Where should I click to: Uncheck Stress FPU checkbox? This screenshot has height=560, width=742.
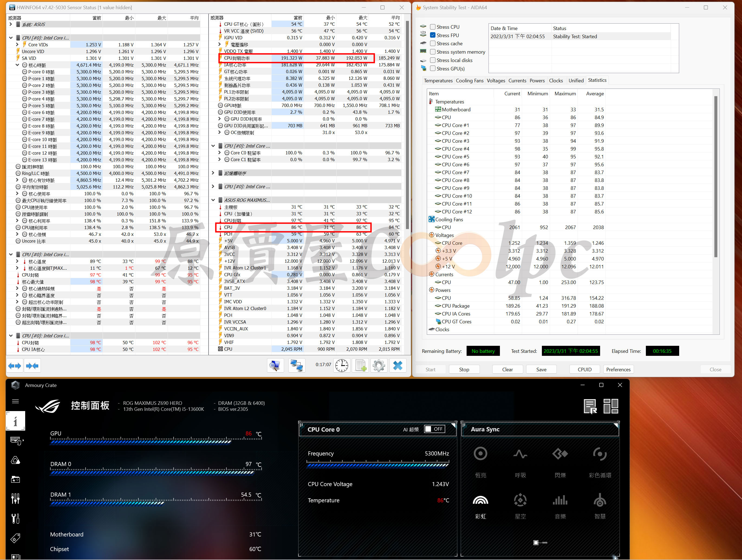(433, 35)
